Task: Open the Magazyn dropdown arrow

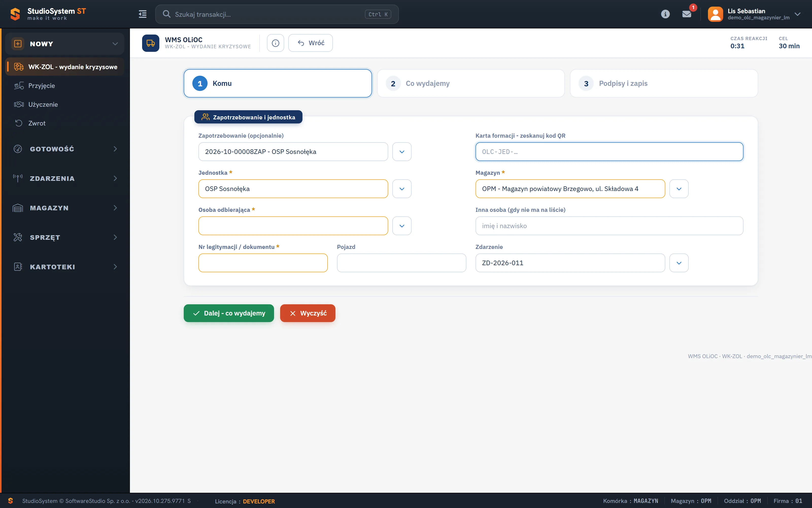Action: (x=679, y=189)
